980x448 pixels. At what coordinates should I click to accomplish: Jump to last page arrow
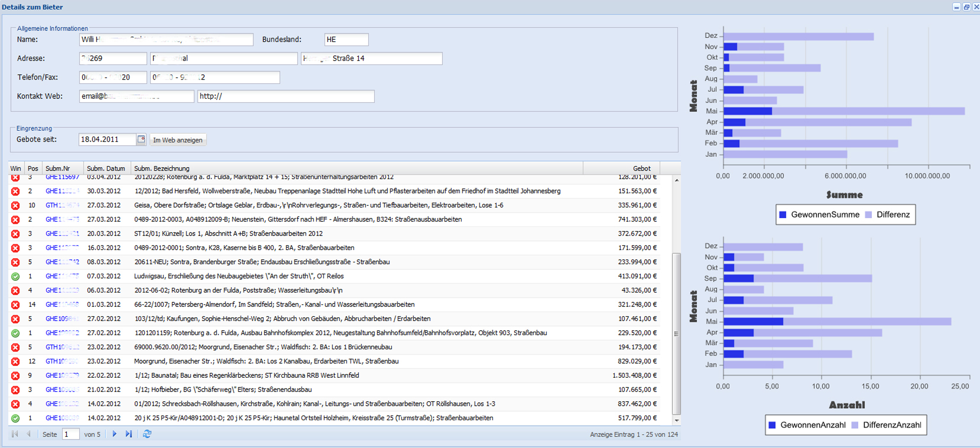pos(129,434)
